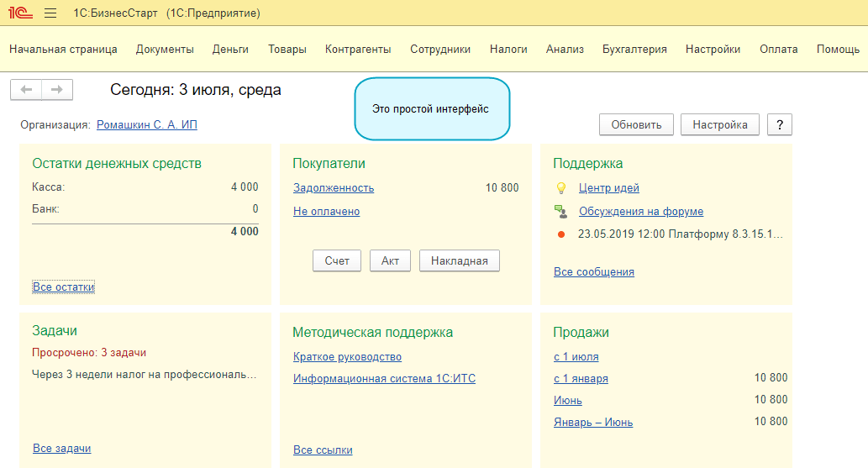Open Информационная система 1С:ИТС link

pyautogui.click(x=384, y=378)
